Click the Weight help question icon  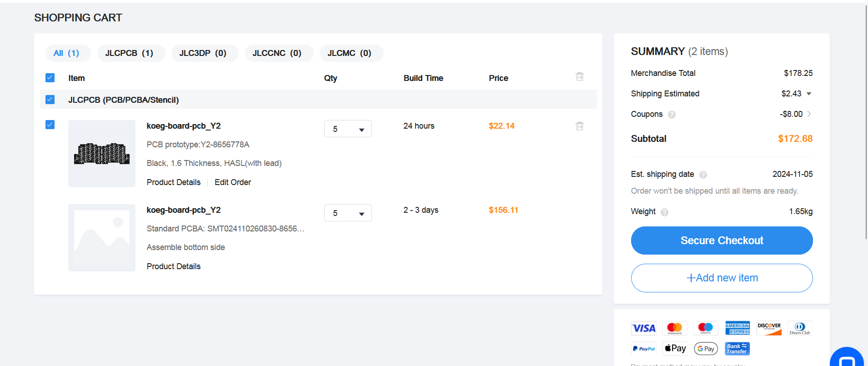pos(664,212)
